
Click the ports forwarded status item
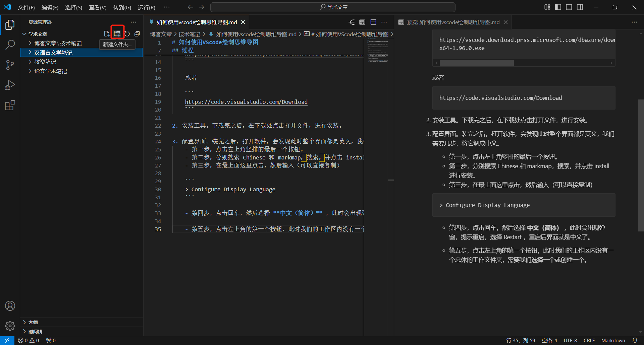(51, 340)
